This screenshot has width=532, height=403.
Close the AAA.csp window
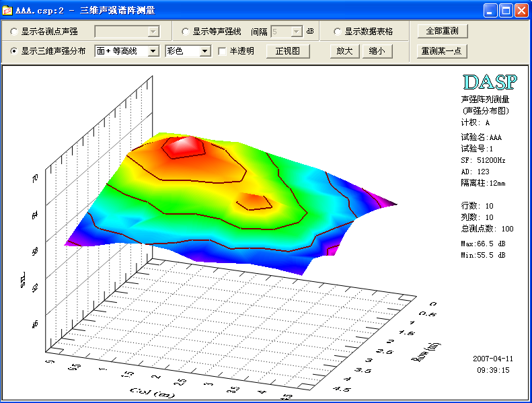click(521, 10)
